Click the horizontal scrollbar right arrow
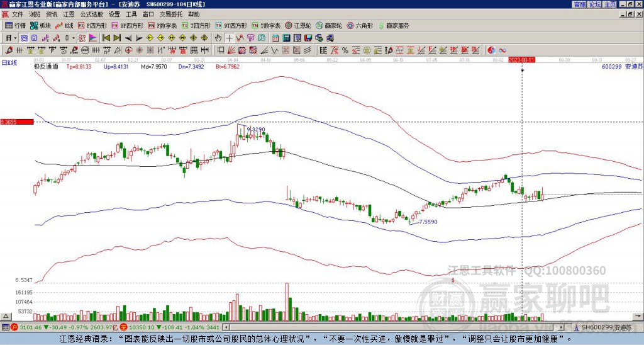Image resolution: width=644 pixels, height=345 pixels. point(562,327)
